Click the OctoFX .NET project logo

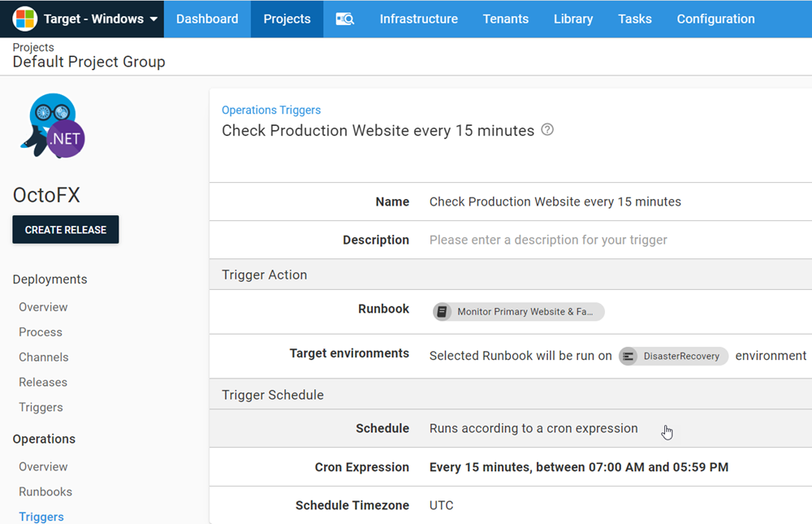[x=52, y=127]
